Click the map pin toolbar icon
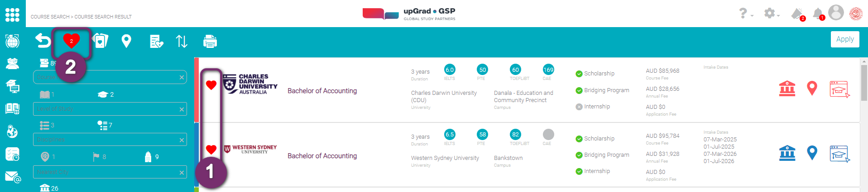The image size is (868, 192). click(126, 42)
